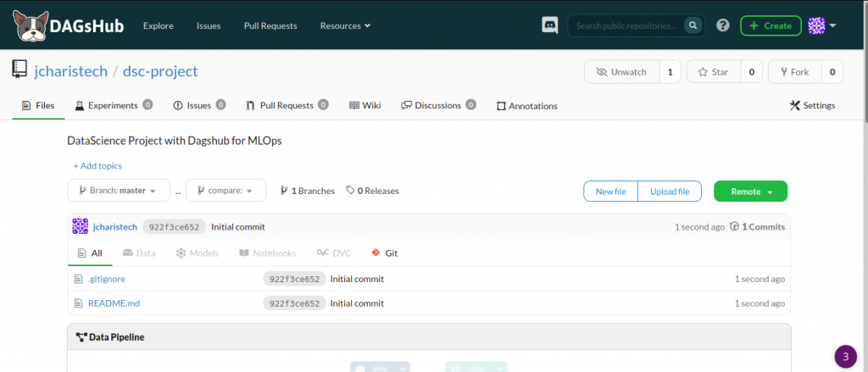
Task: Click commit hash in README.md row
Action: pos(294,303)
